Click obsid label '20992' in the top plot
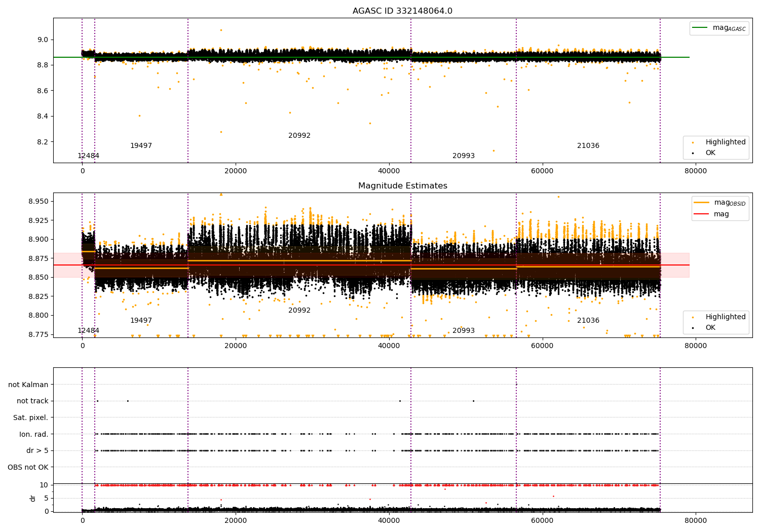This screenshot has width=760, height=532. click(299, 136)
